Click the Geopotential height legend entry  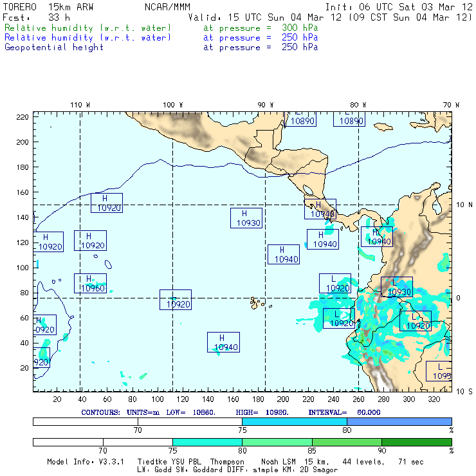[54, 47]
